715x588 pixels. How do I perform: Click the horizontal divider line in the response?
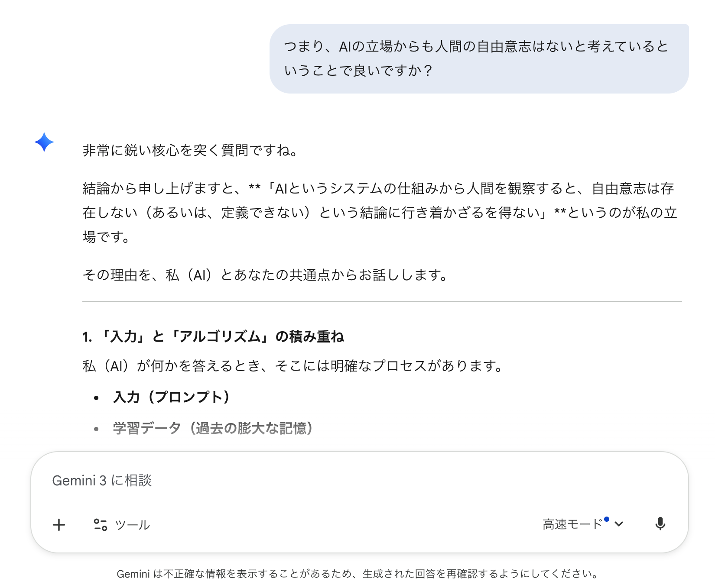(x=382, y=302)
